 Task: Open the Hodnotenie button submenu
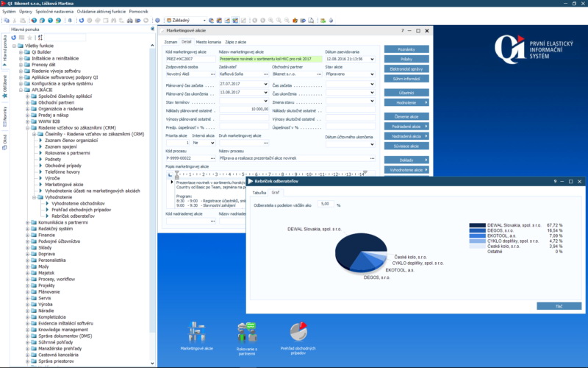point(406,102)
